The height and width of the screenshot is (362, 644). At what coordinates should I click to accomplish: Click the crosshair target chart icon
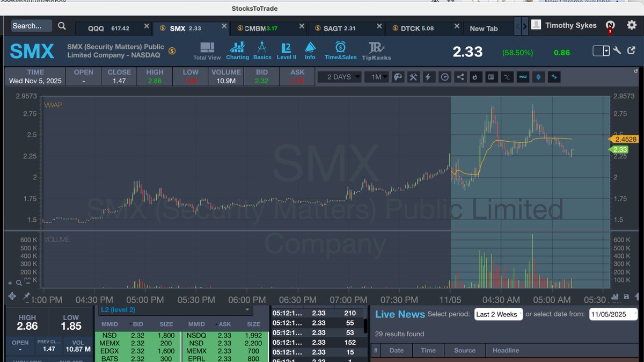pyautogui.click(x=13, y=296)
